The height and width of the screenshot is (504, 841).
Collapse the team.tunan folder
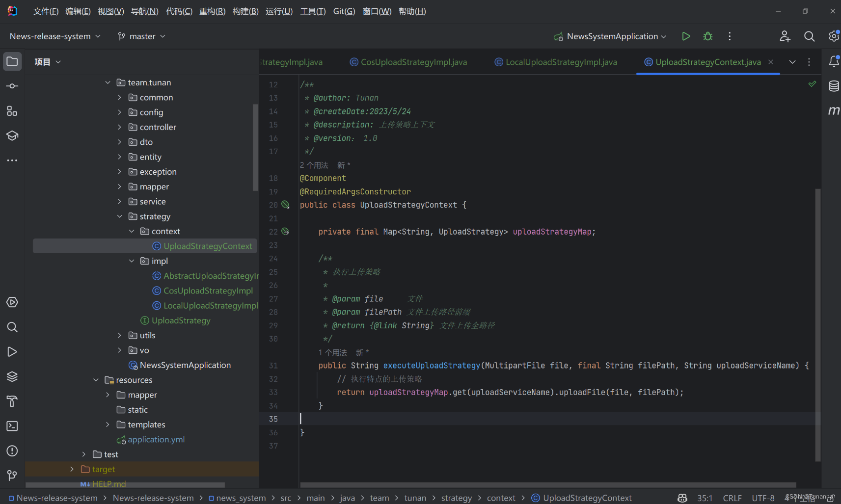coord(108,82)
